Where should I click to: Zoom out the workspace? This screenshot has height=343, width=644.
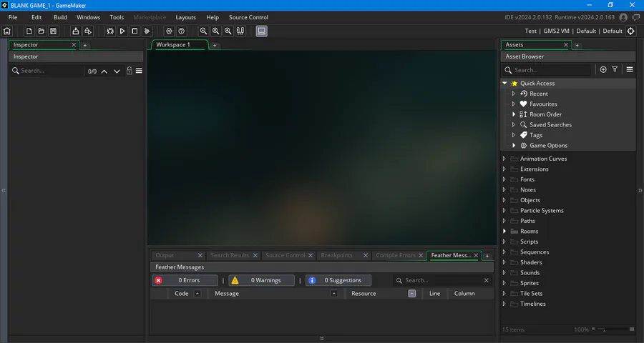click(x=203, y=31)
